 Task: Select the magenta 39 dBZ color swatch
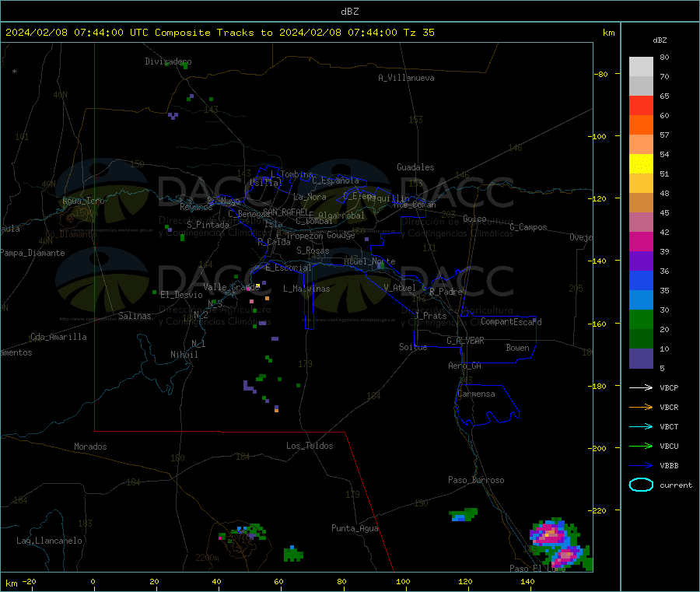[641, 241]
